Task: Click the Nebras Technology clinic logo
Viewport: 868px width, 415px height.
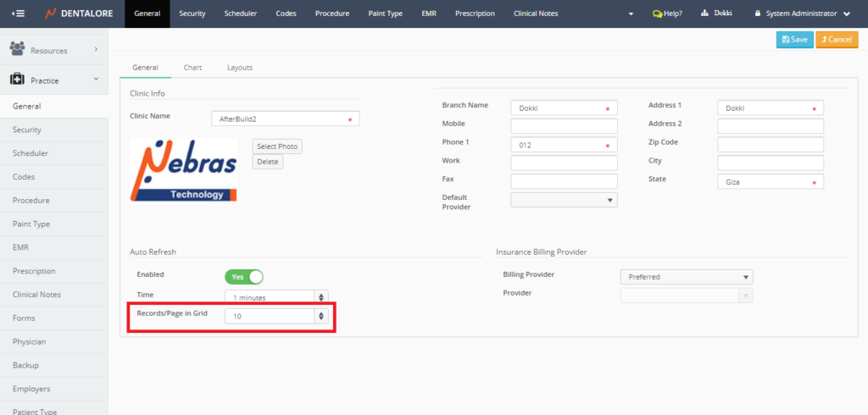Action: click(x=183, y=170)
